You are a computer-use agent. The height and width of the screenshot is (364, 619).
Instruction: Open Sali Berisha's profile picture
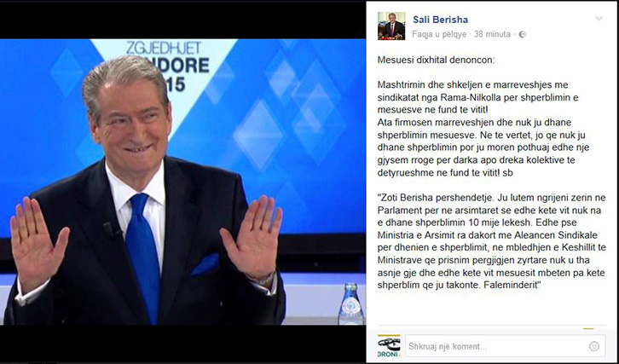click(391, 26)
